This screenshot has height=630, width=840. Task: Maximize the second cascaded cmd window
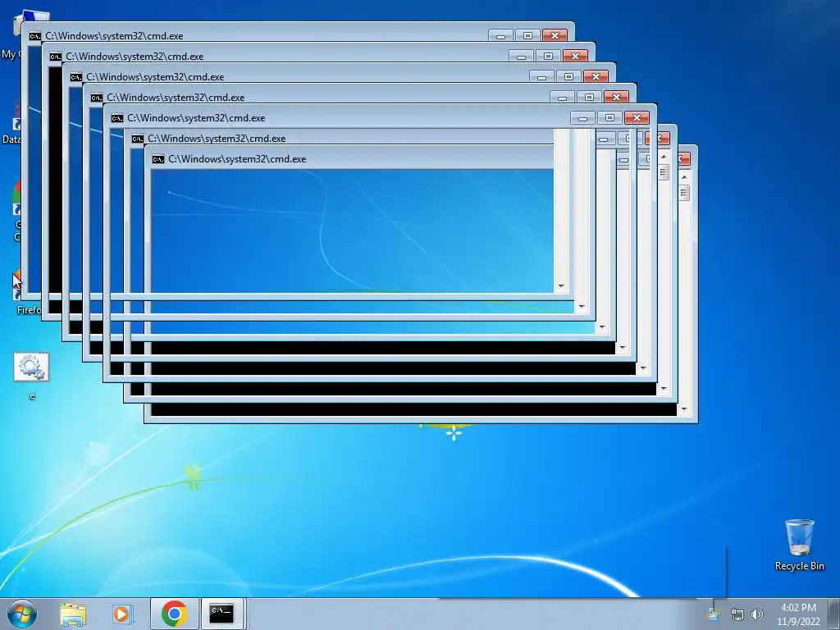[548, 56]
